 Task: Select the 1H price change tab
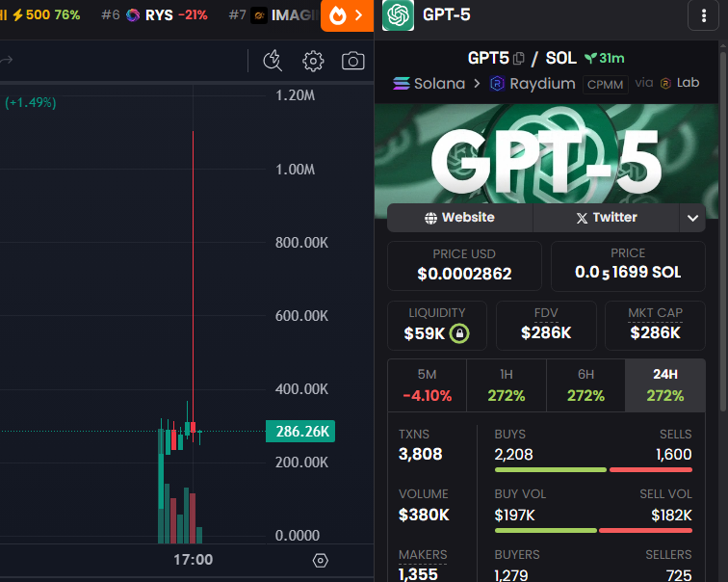tap(507, 385)
